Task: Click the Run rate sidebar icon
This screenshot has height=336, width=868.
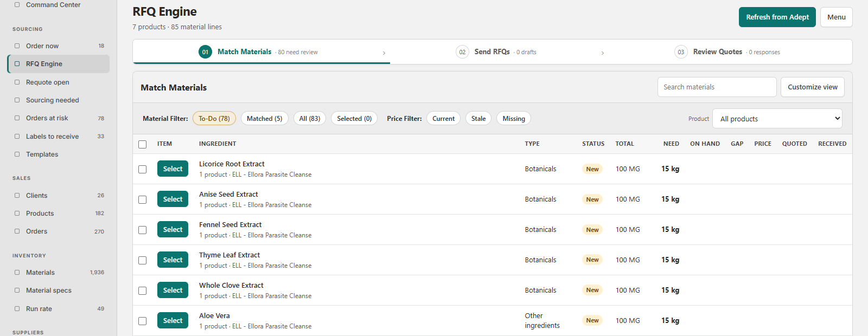Action: 17,309
